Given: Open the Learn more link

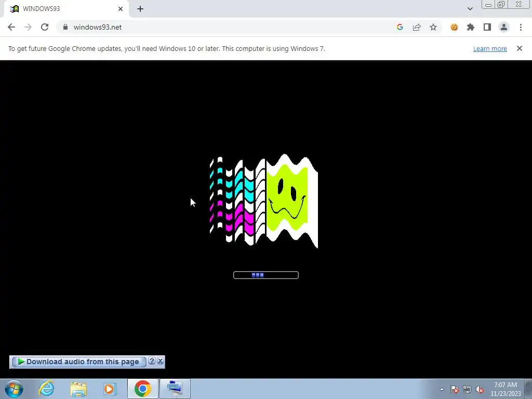Looking at the screenshot, I should tap(490, 48).
